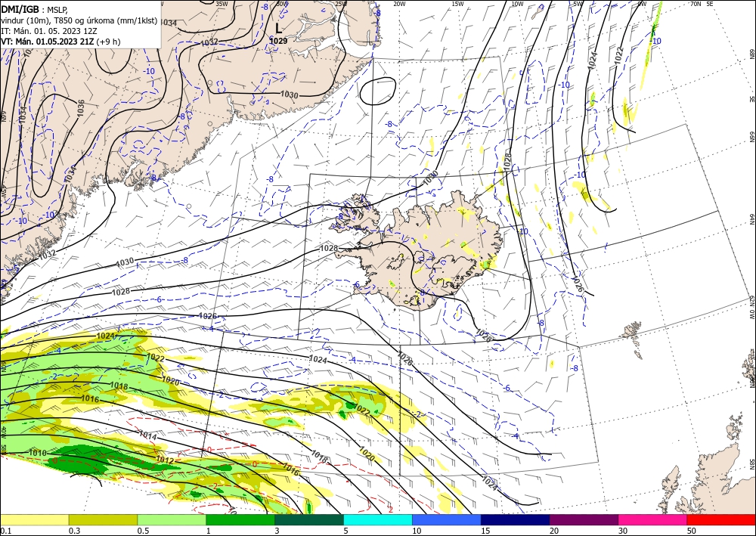Image resolution: width=756 pixels, height=536 pixels.
Task: Click the 'DMI/IGB : MSLP,' title text
Action: pos(35,8)
